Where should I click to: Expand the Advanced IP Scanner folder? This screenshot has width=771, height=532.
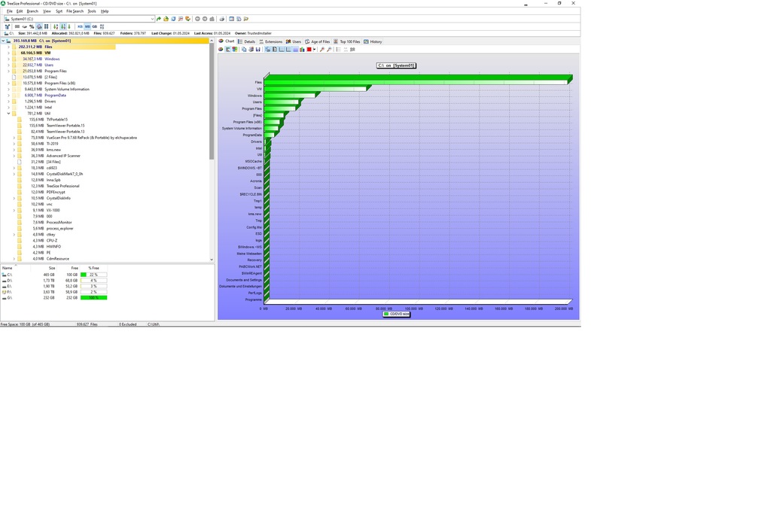click(14, 156)
